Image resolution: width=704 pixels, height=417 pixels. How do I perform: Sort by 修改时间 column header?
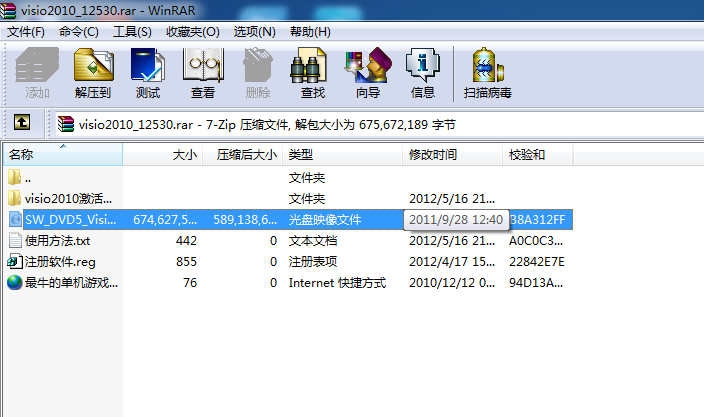453,155
